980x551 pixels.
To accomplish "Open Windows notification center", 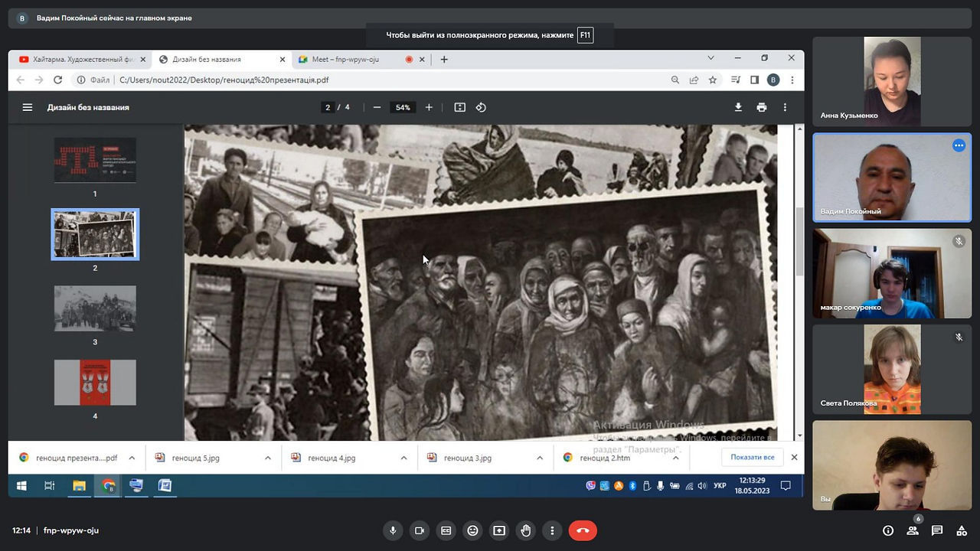I will point(786,485).
